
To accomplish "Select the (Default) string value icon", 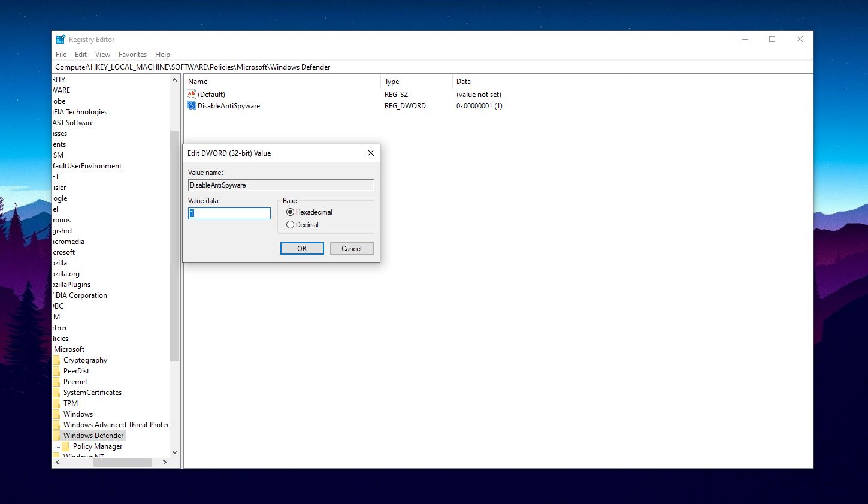I will point(192,94).
